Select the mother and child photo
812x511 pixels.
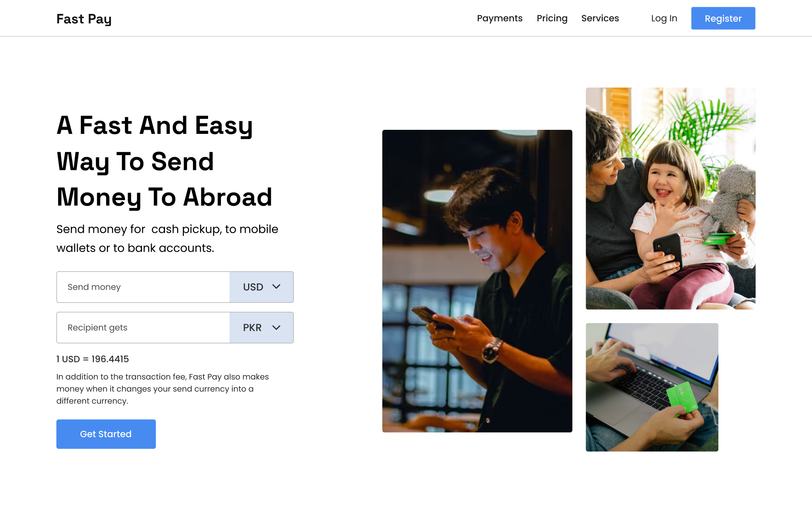[670, 199]
